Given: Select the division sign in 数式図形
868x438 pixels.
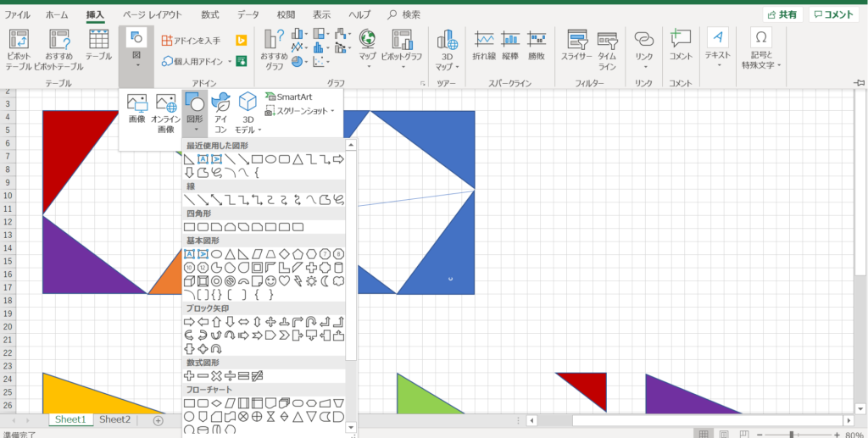Looking at the screenshot, I should click(230, 376).
